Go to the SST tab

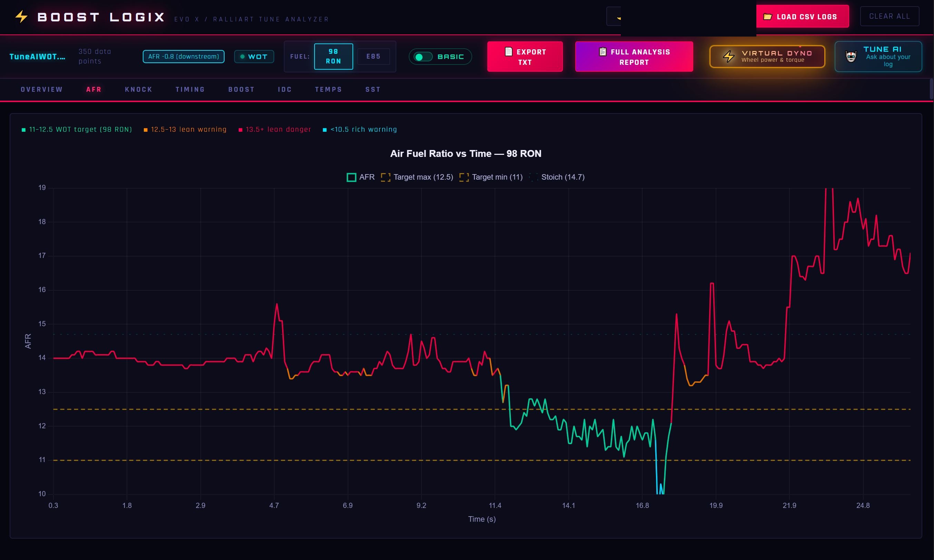[372, 89]
